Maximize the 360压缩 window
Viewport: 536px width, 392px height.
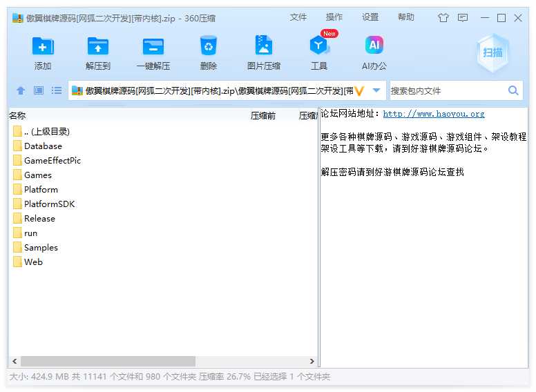[501, 17]
